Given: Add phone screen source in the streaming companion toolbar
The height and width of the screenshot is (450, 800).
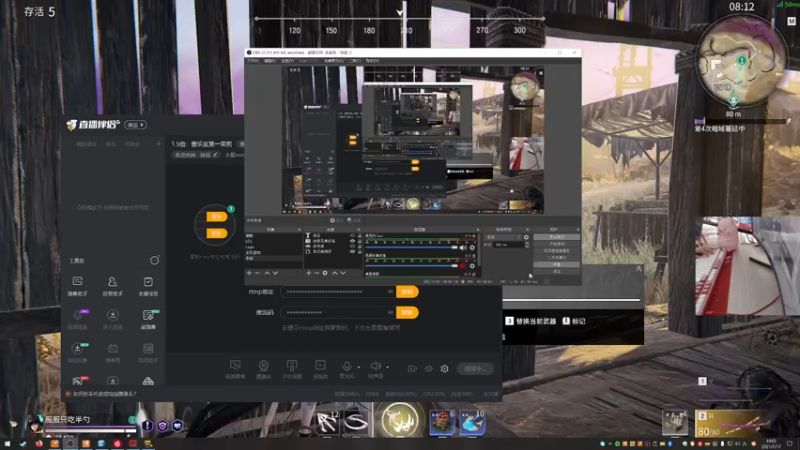Looking at the screenshot, I should (x=292, y=366).
